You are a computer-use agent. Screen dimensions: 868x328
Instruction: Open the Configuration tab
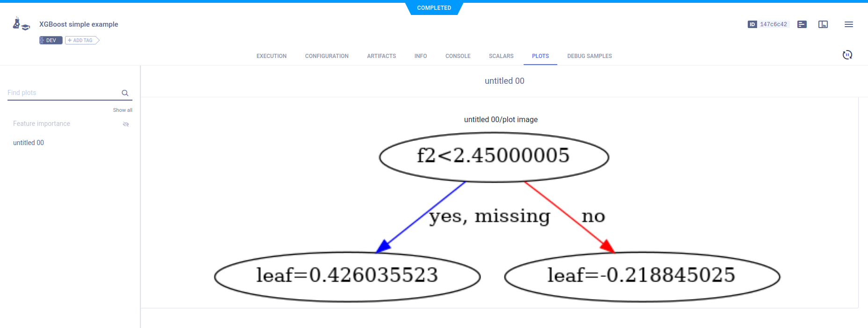tap(327, 56)
